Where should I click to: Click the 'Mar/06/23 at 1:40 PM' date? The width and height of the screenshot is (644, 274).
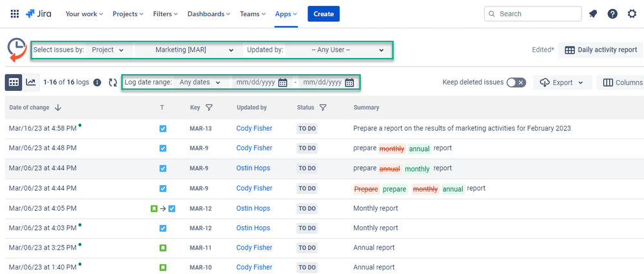click(x=43, y=268)
